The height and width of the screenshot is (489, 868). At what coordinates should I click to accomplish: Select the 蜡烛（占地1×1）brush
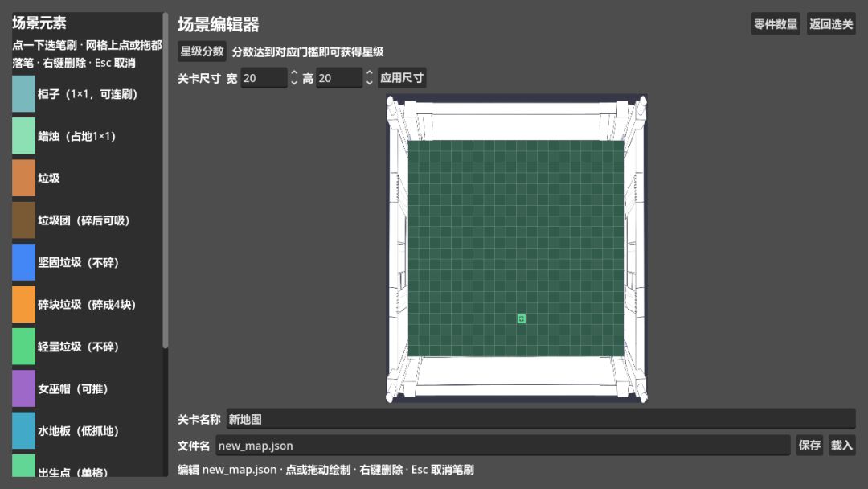[87, 136]
